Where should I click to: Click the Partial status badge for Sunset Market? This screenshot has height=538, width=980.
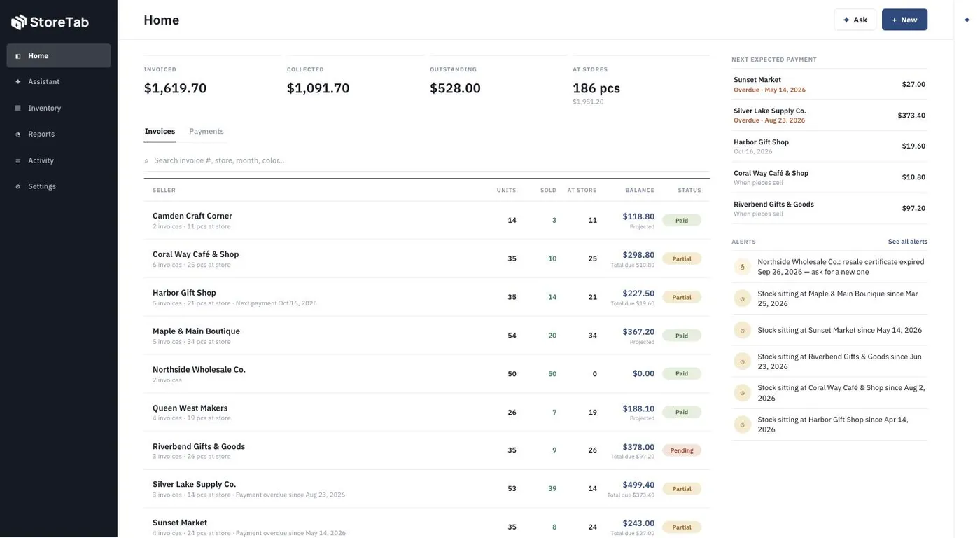coord(682,527)
